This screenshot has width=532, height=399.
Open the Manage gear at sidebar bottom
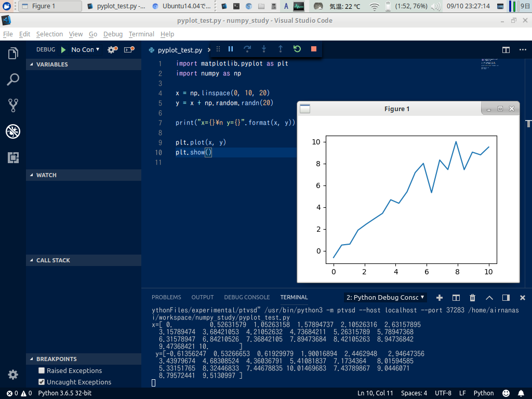pyautogui.click(x=13, y=374)
